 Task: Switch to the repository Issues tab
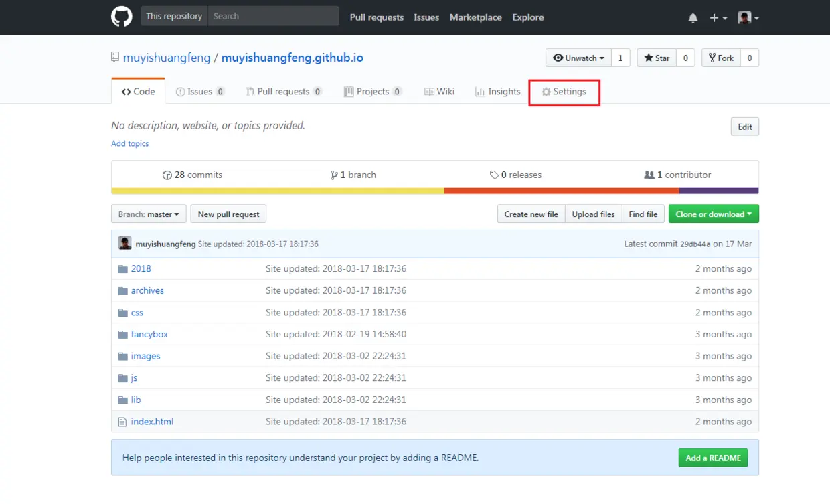[x=200, y=92]
